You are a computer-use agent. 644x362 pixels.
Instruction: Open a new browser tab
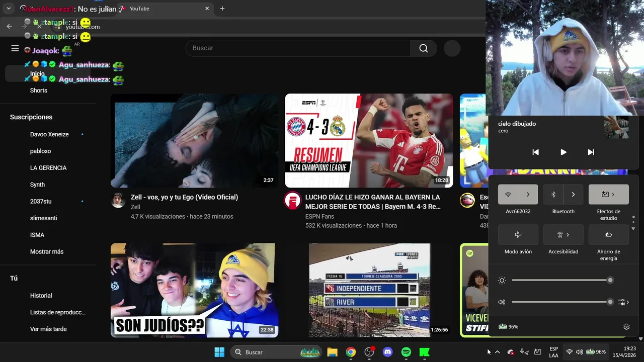point(222,9)
